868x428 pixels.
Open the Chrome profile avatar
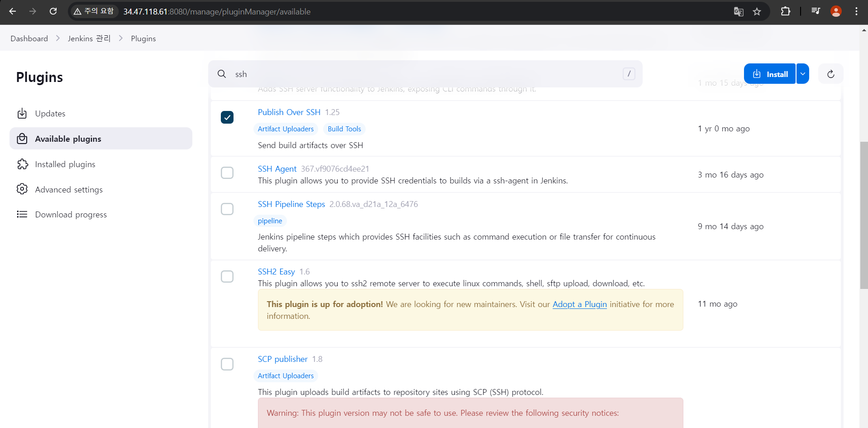click(x=836, y=11)
